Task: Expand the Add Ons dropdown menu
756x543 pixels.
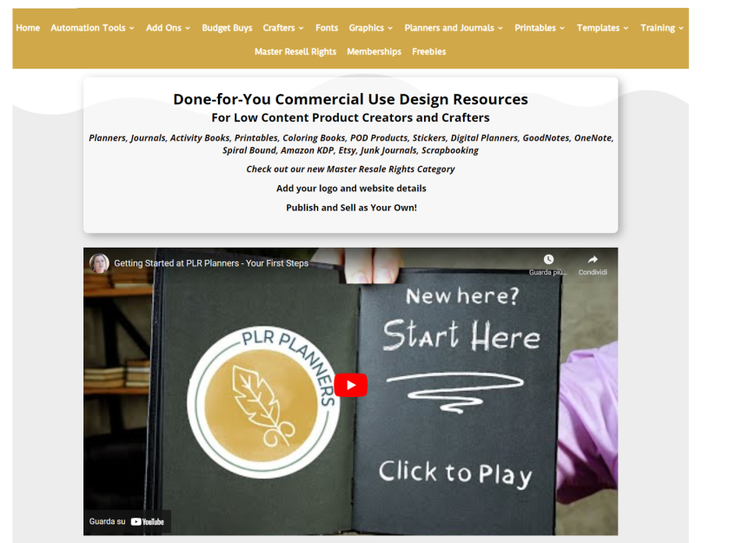Action: click(168, 28)
